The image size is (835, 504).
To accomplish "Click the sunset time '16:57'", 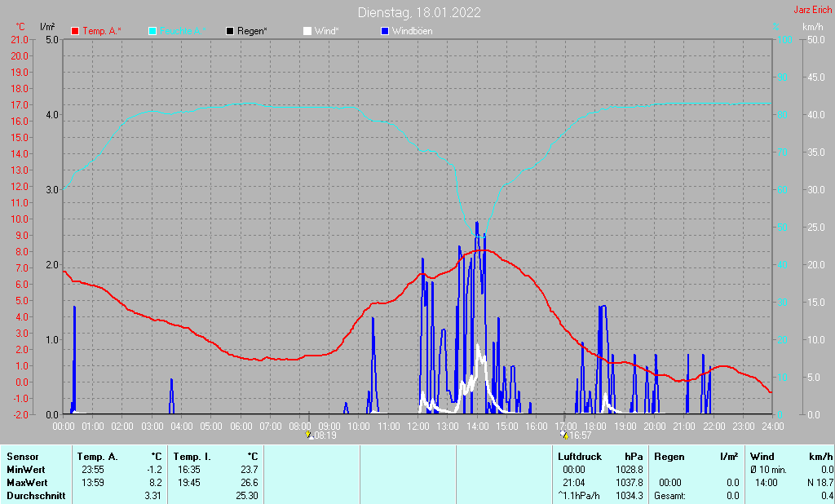I will coord(581,435).
